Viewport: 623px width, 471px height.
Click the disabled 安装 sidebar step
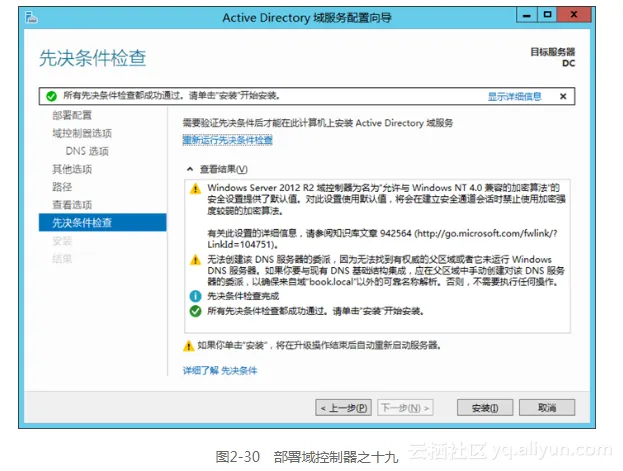tap(62, 241)
